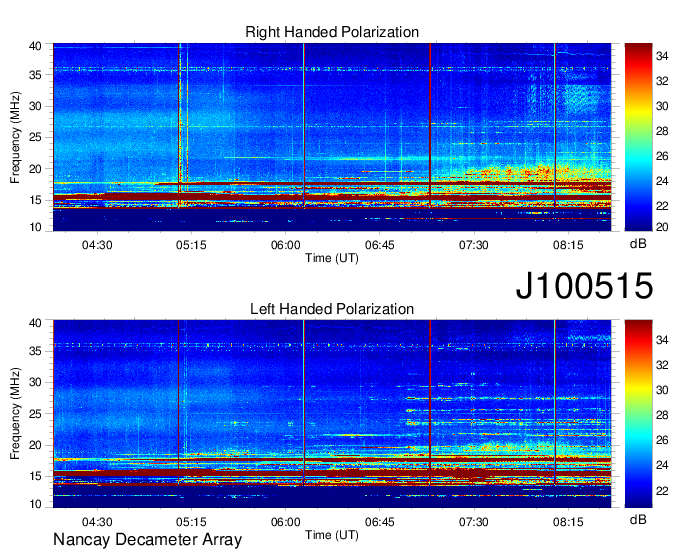Click 05:15 time tick on Left Handed plot

pos(191,522)
